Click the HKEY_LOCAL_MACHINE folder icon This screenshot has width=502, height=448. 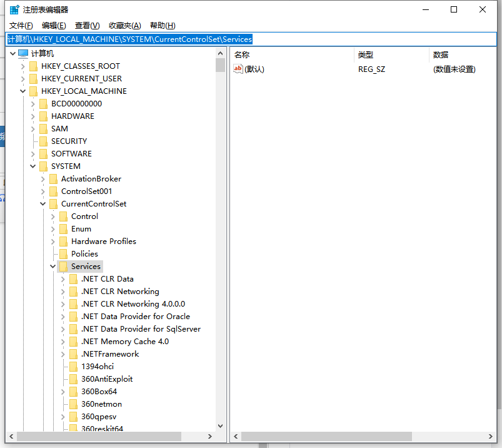point(33,91)
